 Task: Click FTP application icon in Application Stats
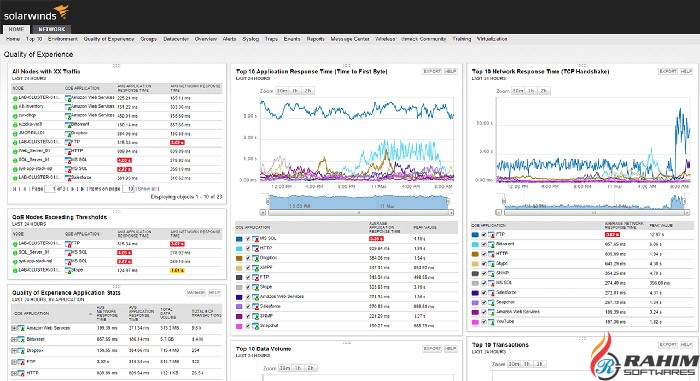21,362
